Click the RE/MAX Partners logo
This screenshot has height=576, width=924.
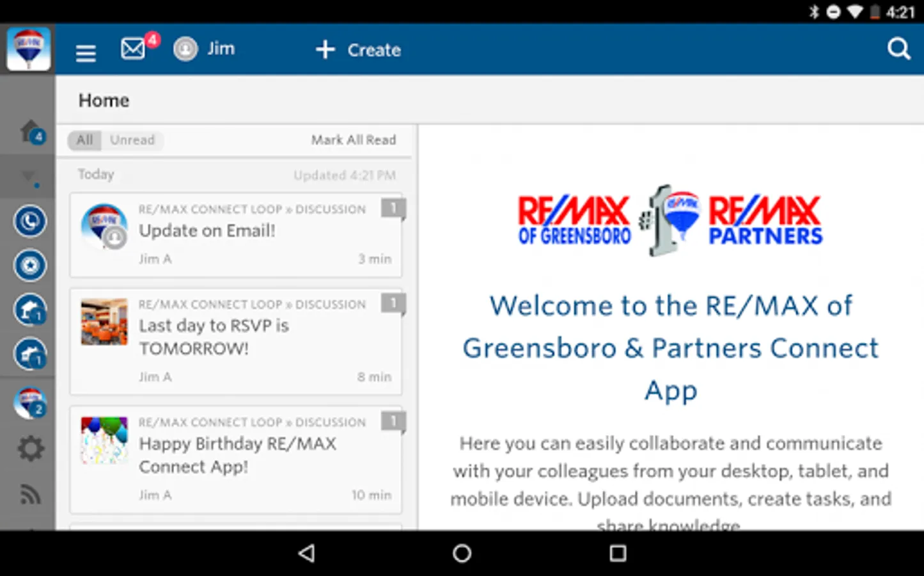(x=765, y=220)
